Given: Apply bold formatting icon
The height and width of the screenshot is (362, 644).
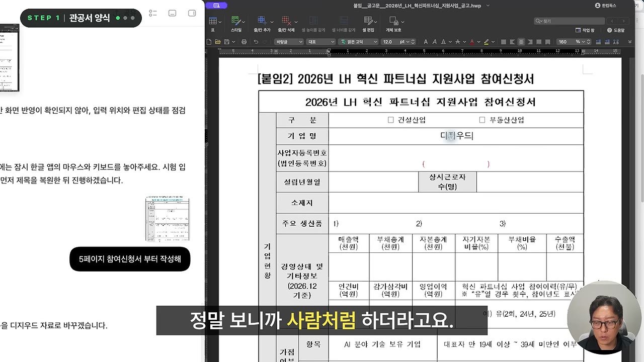Looking at the screenshot, I should tap(426, 42).
